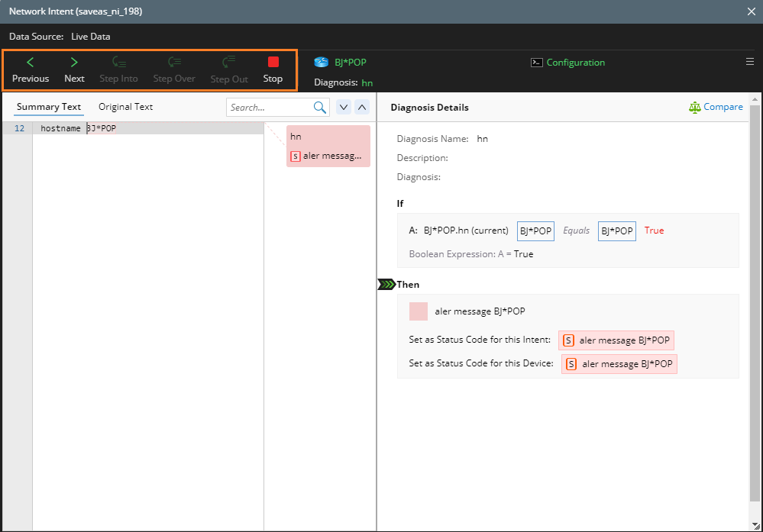Jump to next match with down chevron
The height and width of the screenshot is (532, 763).
342,107
